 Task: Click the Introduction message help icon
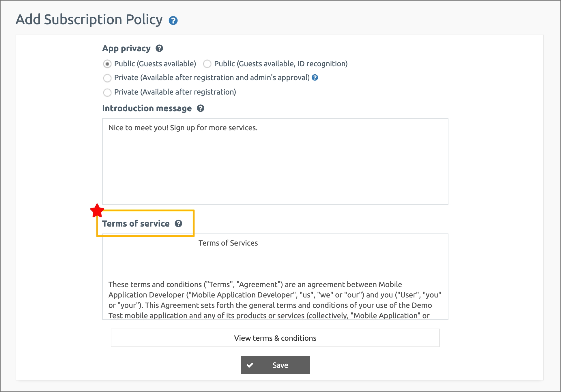201,108
